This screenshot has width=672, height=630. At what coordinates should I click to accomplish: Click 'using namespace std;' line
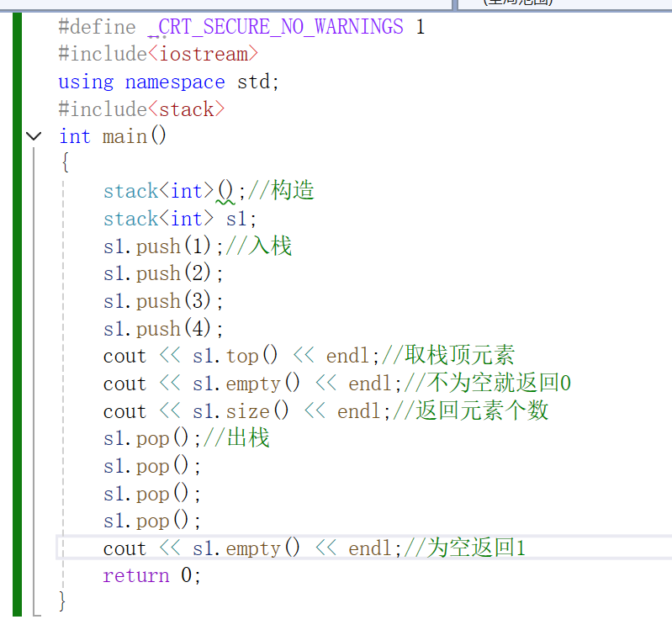click(x=168, y=82)
